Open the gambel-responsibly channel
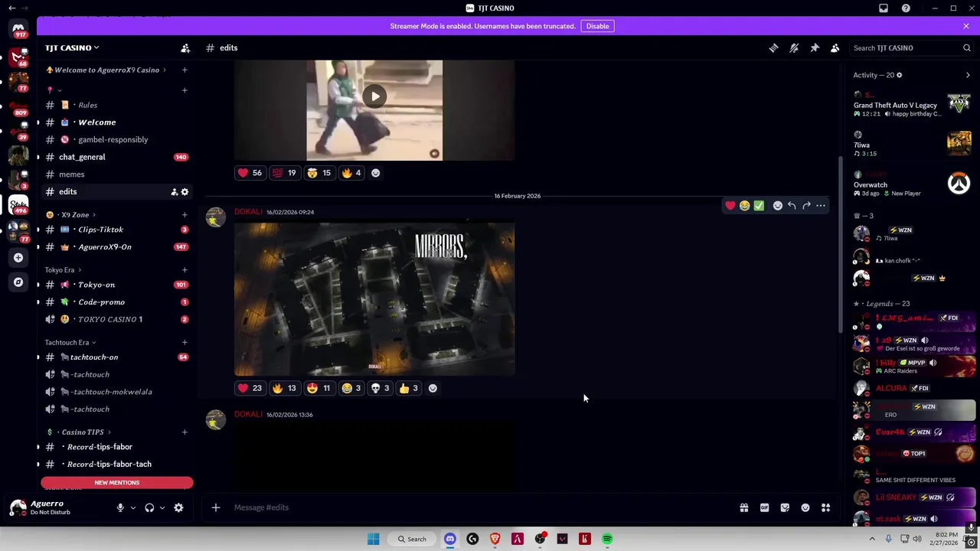 [115, 139]
